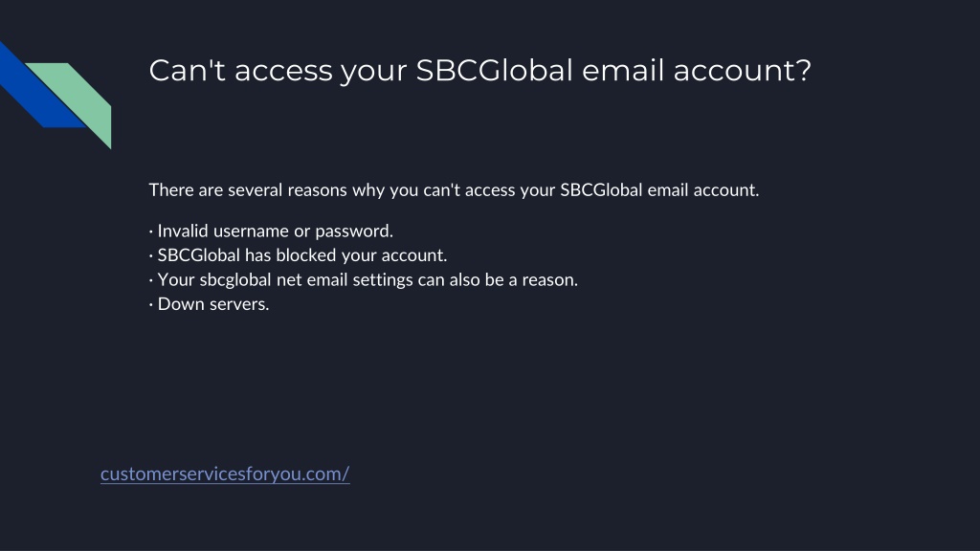The width and height of the screenshot is (980, 551).
Task: Open the customerservicesforyou.com link
Action: pos(225,474)
